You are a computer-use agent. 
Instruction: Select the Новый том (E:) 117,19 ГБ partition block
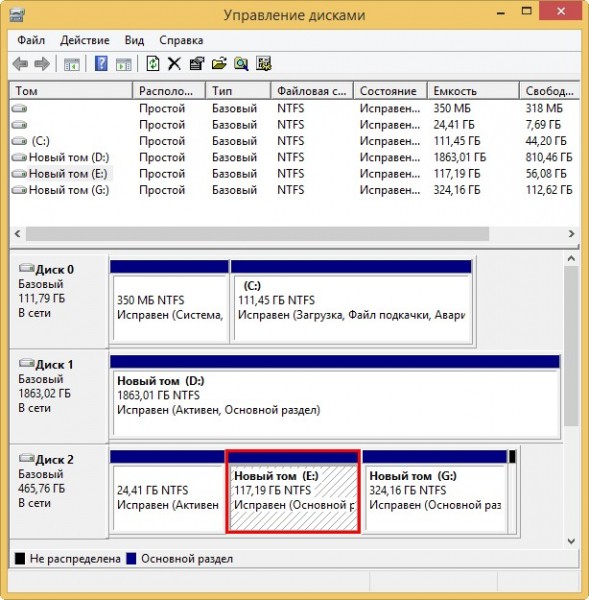293,492
